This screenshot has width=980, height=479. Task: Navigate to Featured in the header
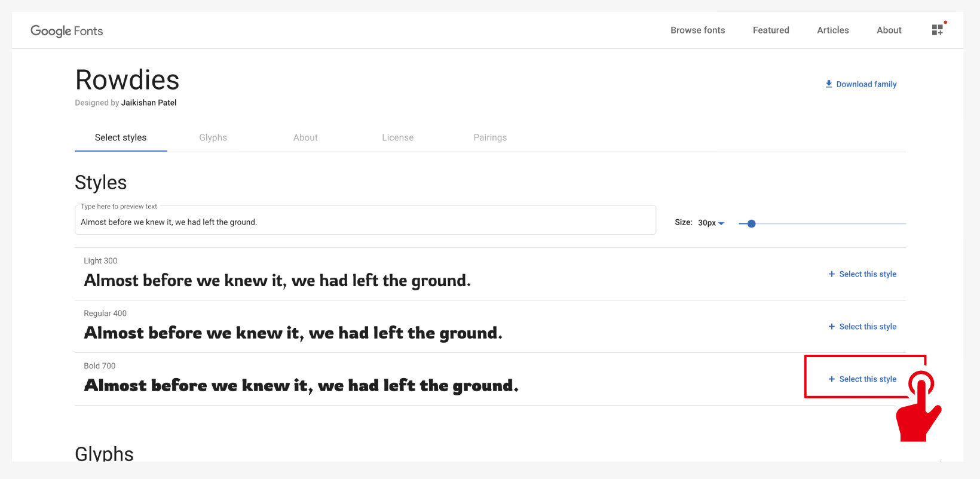tap(771, 30)
